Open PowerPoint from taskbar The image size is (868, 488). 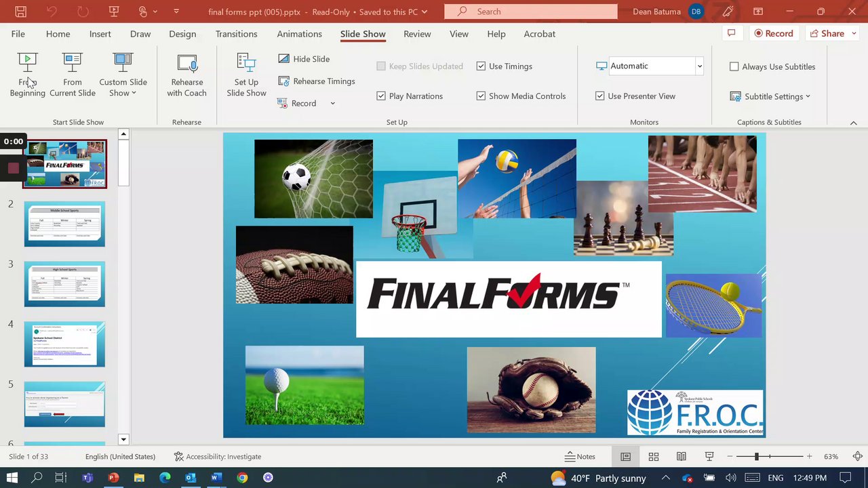[x=113, y=478]
